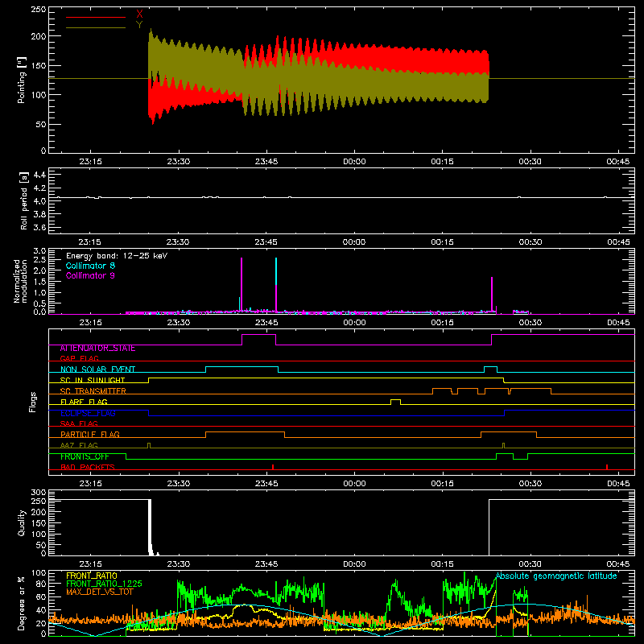Click the ATTENUATOR_STATE raised step near 23:43
Image resolution: width=644 pixels, height=644 pixels.
(258, 335)
